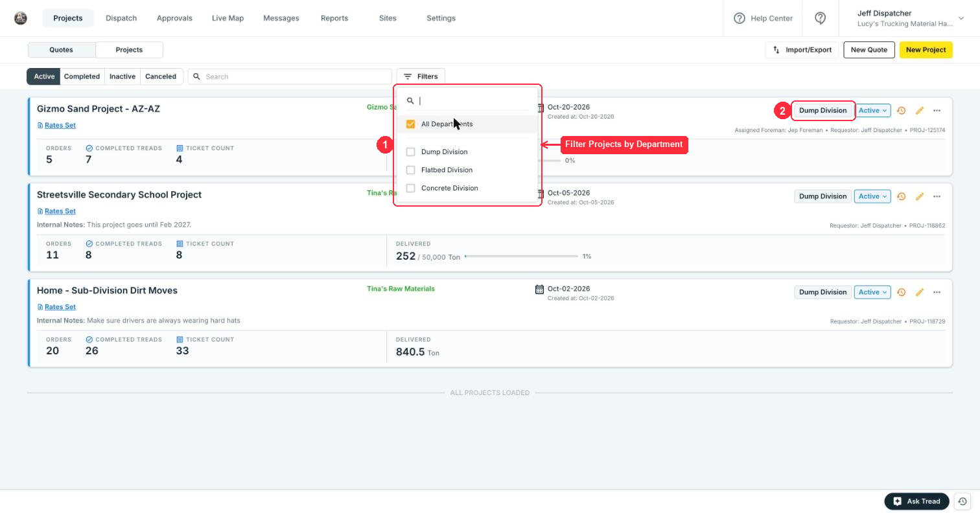Click history icon on Streetsville Secondary School Project

[901, 196]
